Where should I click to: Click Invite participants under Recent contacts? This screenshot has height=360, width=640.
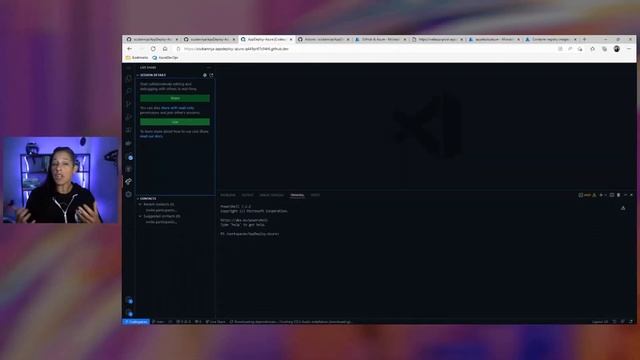[x=161, y=210]
